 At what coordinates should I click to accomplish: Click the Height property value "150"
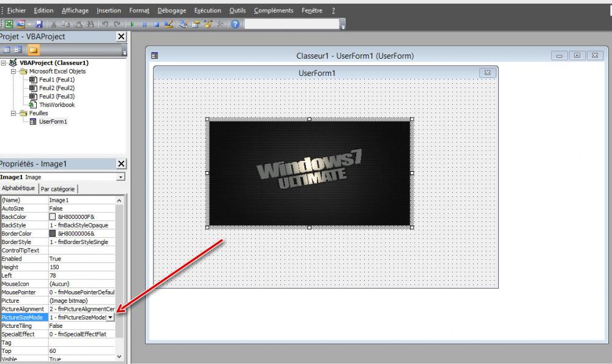coord(54,267)
